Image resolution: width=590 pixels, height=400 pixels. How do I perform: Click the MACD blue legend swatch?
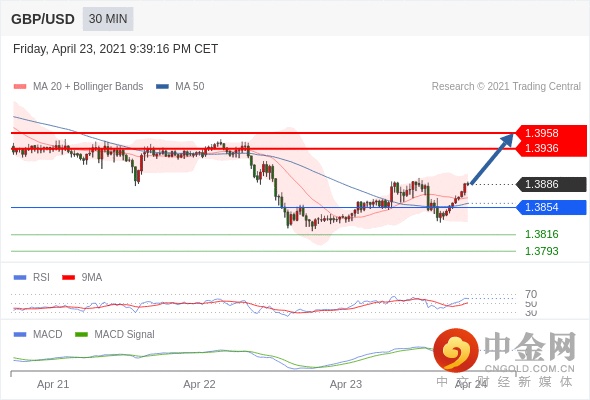(20, 335)
